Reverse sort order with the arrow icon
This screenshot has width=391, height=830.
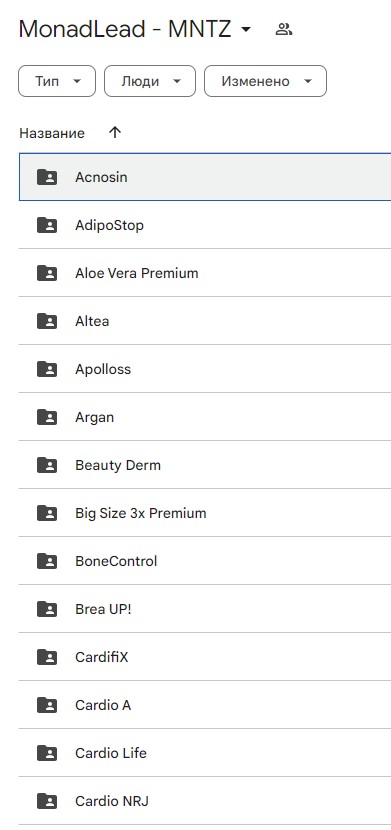(x=115, y=132)
